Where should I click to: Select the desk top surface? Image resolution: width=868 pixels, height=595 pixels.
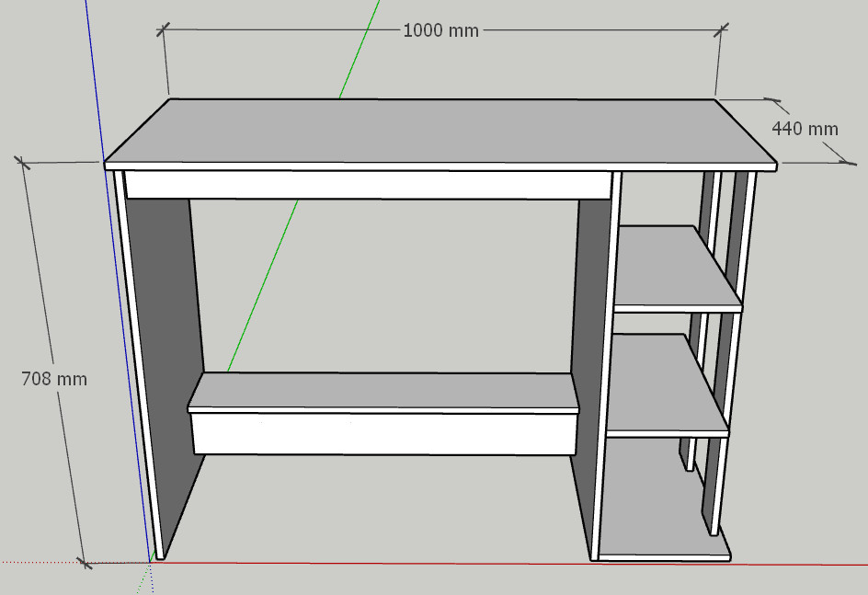(x=440, y=131)
